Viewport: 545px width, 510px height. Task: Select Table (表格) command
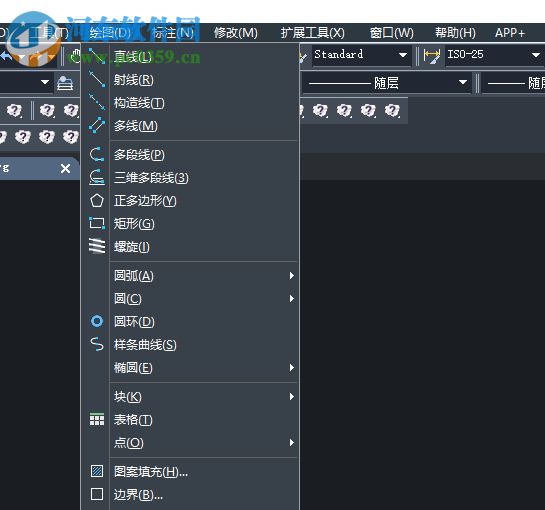pyautogui.click(x=190, y=420)
